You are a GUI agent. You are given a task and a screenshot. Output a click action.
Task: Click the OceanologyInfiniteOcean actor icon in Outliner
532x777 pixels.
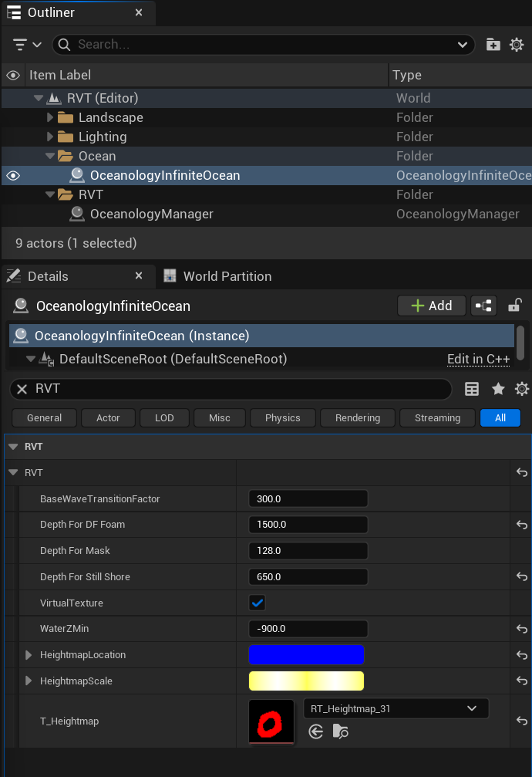[77, 175]
